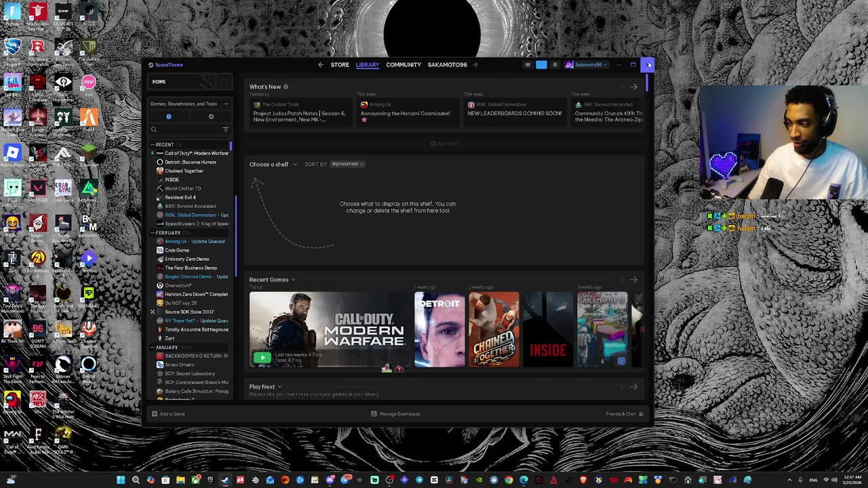The height and width of the screenshot is (488, 868).
Task: Select Screw Drivers in the game list
Action: click(x=179, y=365)
